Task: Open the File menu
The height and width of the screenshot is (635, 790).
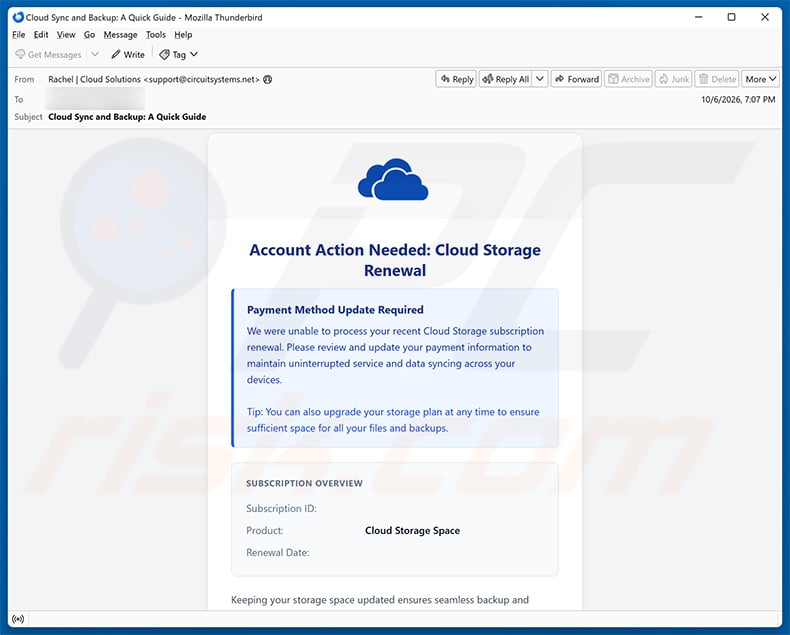Action: (x=19, y=35)
